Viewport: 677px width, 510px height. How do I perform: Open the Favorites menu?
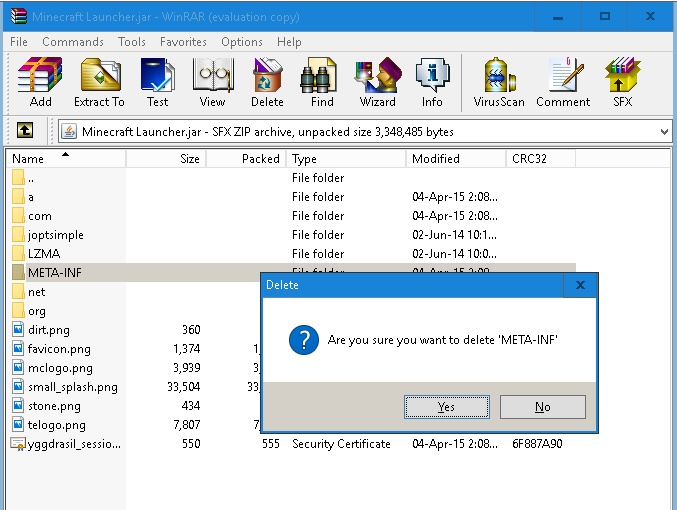click(x=183, y=41)
